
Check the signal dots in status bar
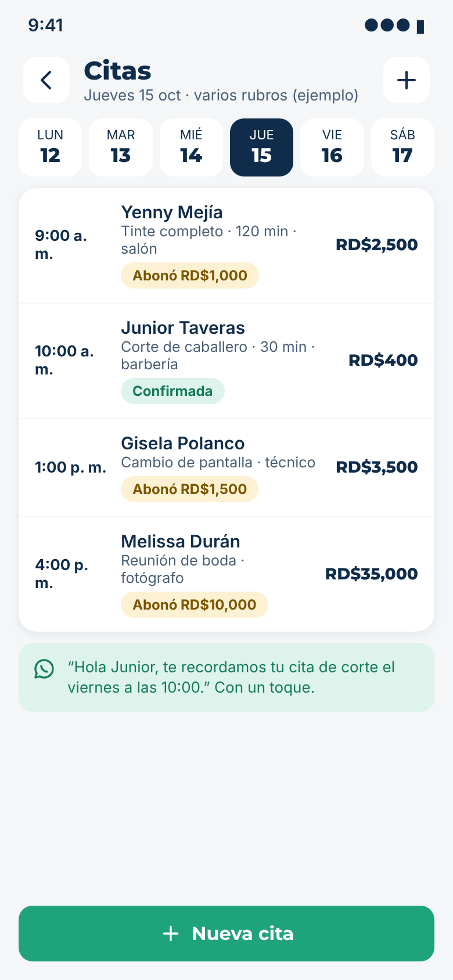pyautogui.click(x=387, y=25)
